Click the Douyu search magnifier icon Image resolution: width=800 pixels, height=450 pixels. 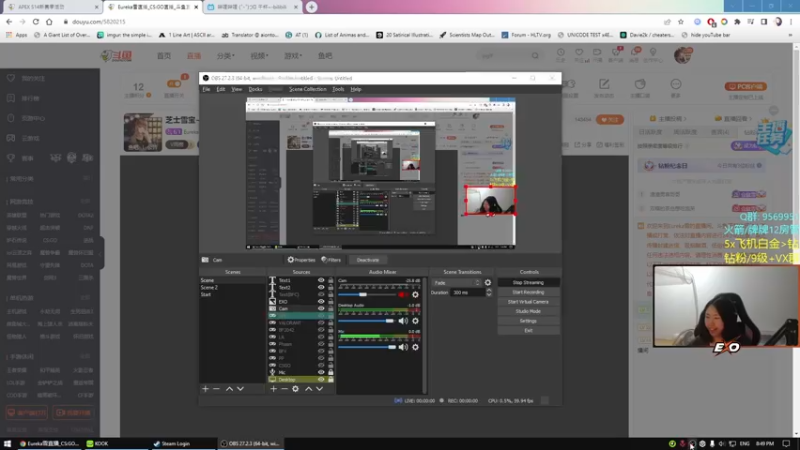[535, 56]
